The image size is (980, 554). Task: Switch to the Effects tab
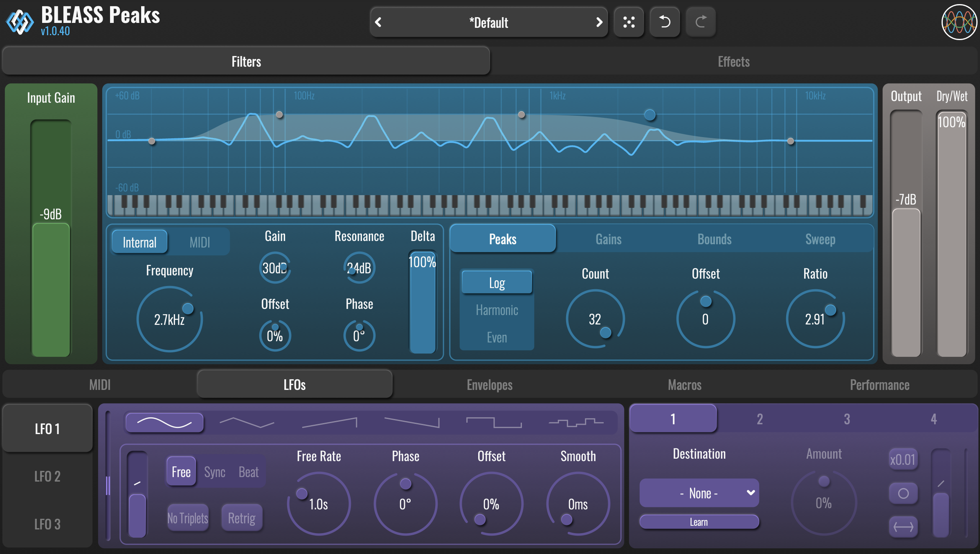[734, 61]
